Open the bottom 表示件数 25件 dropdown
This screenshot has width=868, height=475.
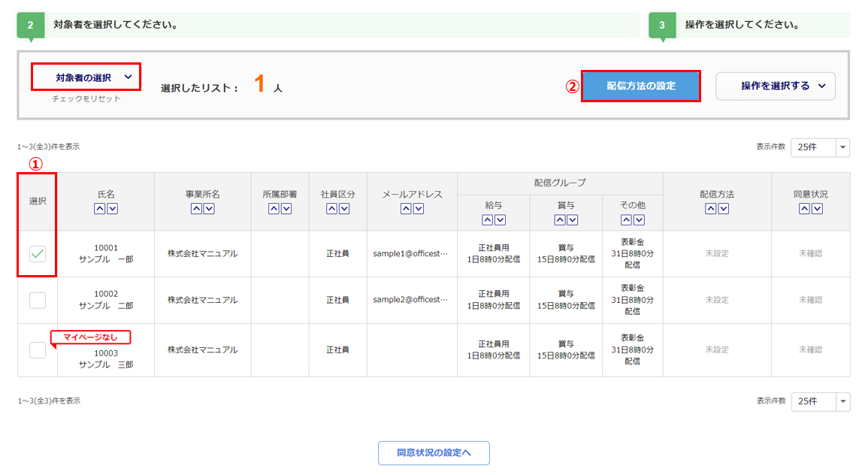pos(820,401)
